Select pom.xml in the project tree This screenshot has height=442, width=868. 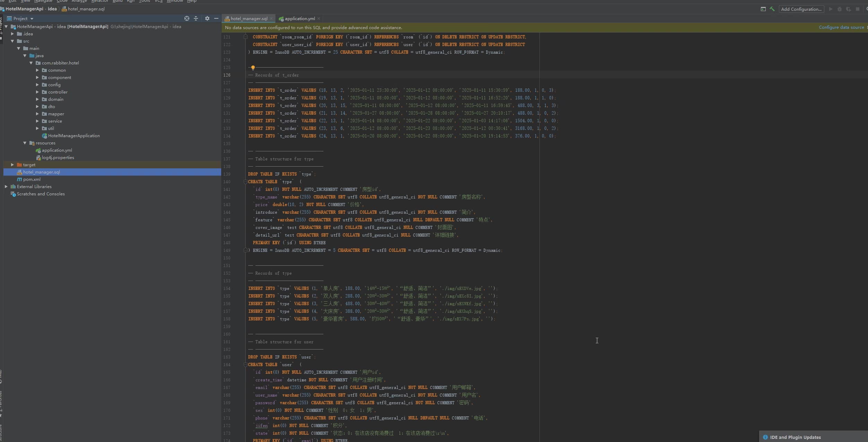point(32,179)
